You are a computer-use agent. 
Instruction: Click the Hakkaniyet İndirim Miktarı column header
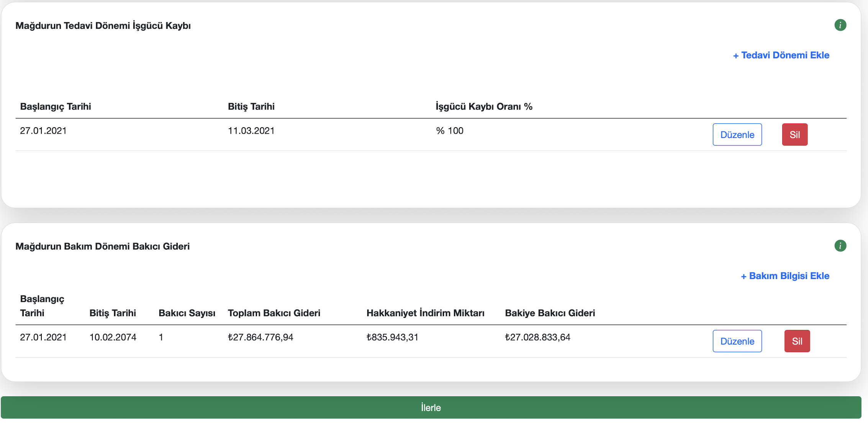point(425,313)
